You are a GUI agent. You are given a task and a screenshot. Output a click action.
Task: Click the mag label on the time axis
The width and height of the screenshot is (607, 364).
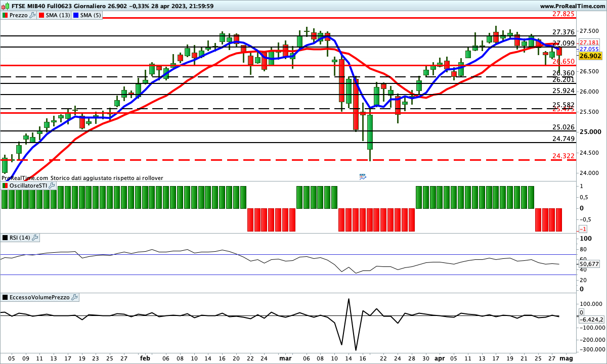tap(567, 358)
